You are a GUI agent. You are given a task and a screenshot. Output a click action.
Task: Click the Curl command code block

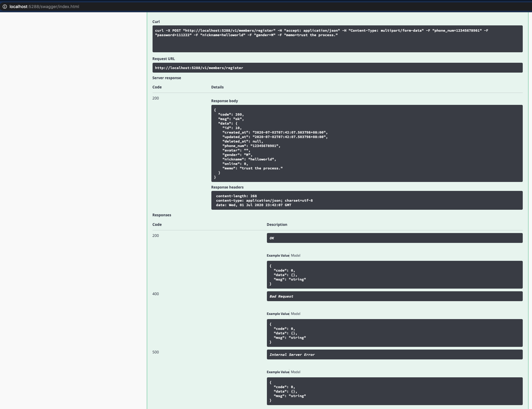337,39
